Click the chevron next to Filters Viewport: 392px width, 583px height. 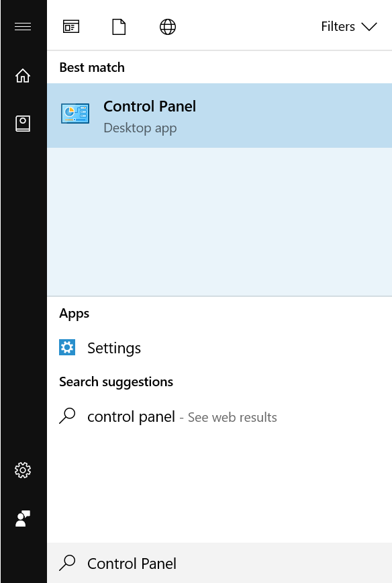[369, 27]
